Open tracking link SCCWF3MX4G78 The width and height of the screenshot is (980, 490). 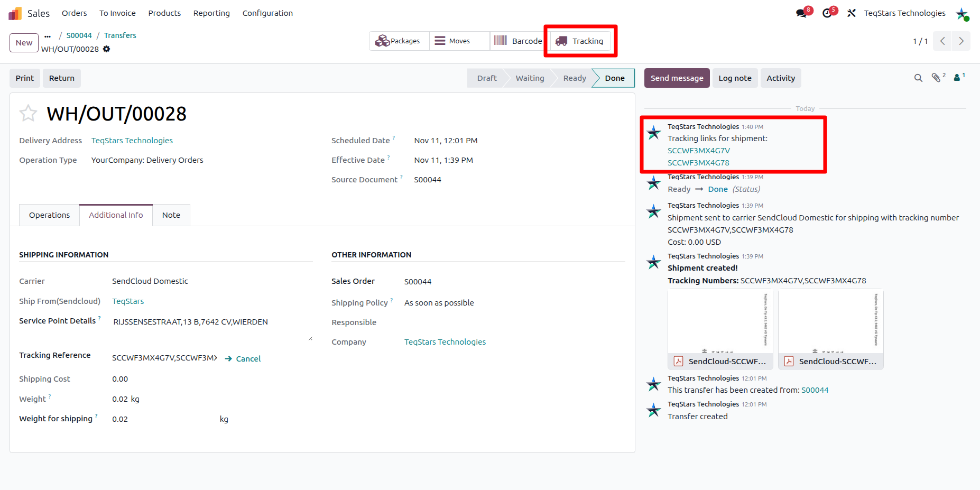pyautogui.click(x=698, y=163)
